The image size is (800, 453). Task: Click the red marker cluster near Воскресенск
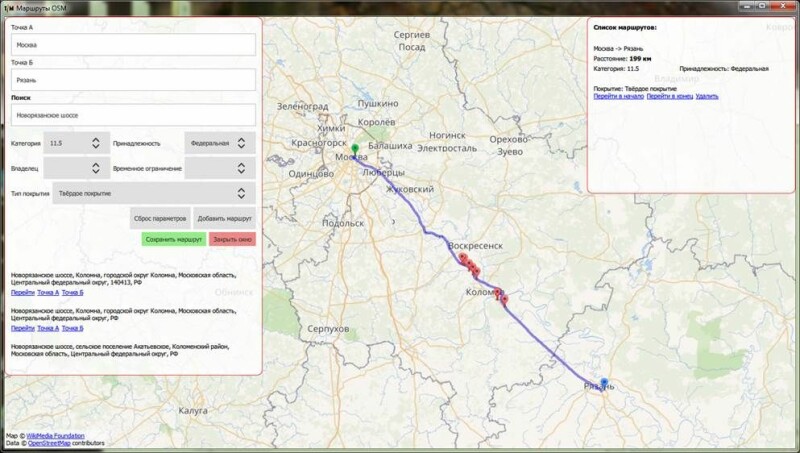click(468, 264)
